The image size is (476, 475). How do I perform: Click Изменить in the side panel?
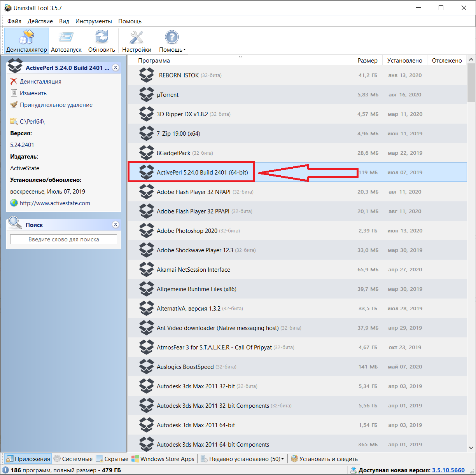click(33, 93)
